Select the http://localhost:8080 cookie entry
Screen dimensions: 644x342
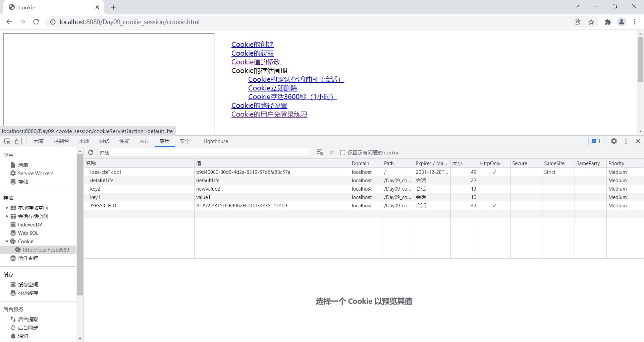point(46,250)
